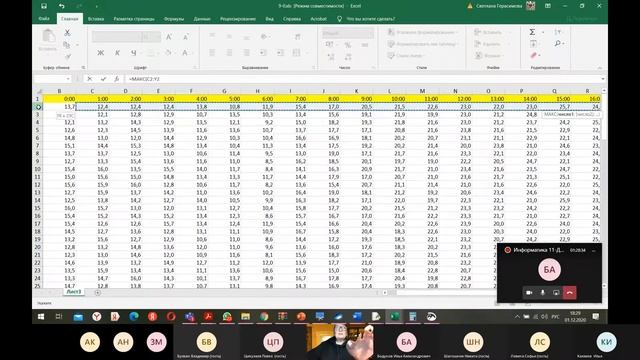Open the Alignment group dialog launcher

[314, 68]
